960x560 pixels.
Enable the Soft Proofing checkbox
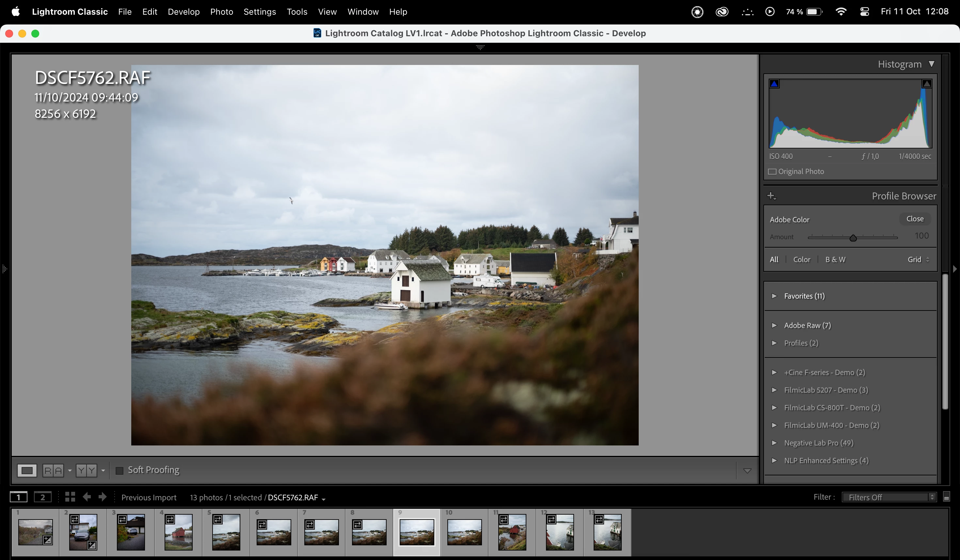pos(119,471)
